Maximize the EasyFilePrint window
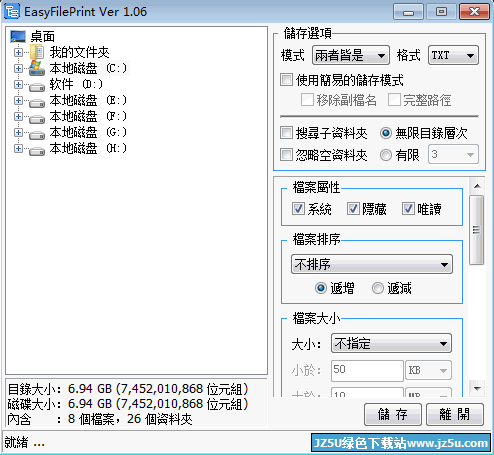 coord(441,12)
